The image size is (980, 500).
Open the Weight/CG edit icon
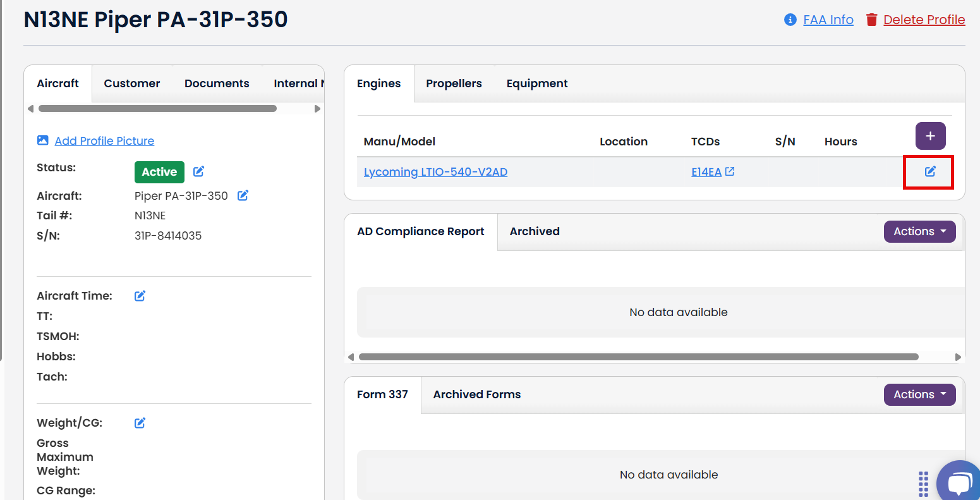140,423
